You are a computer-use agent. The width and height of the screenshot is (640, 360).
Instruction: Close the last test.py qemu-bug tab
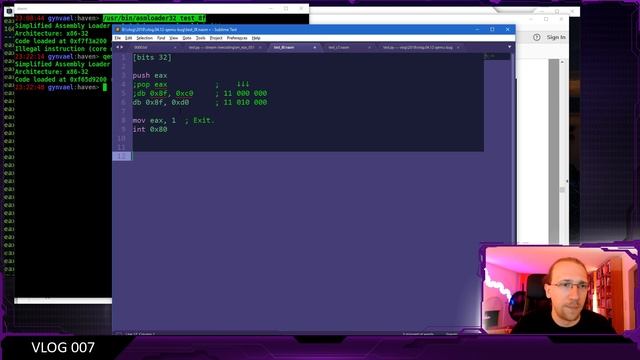click(x=458, y=48)
